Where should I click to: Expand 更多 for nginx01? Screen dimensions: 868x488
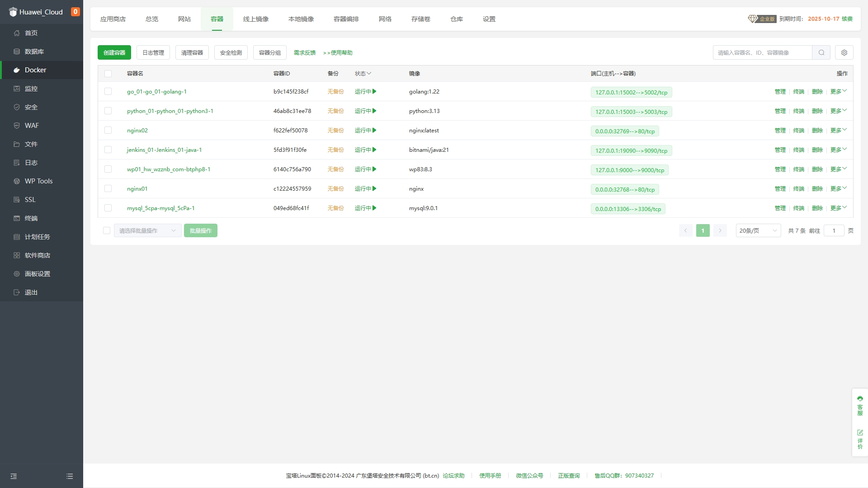(x=839, y=188)
